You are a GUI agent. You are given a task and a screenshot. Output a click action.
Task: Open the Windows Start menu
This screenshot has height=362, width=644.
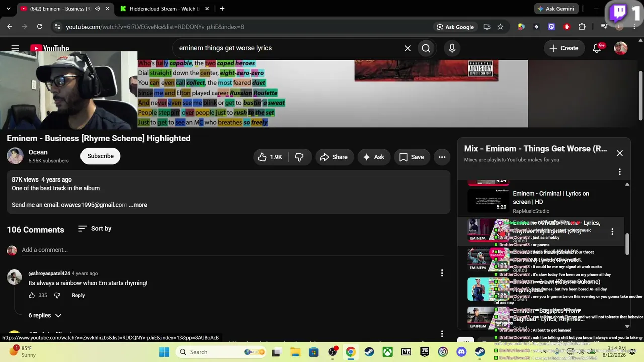[x=164, y=352]
